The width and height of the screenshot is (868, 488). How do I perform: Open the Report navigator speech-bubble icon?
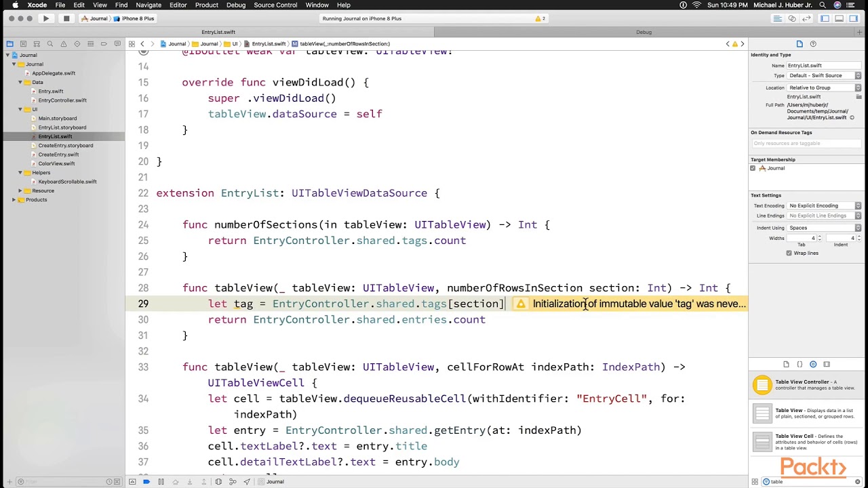117,43
